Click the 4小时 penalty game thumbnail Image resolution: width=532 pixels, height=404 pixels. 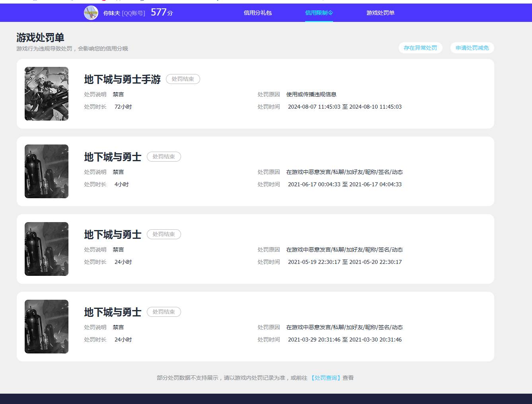pyautogui.click(x=47, y=171)
